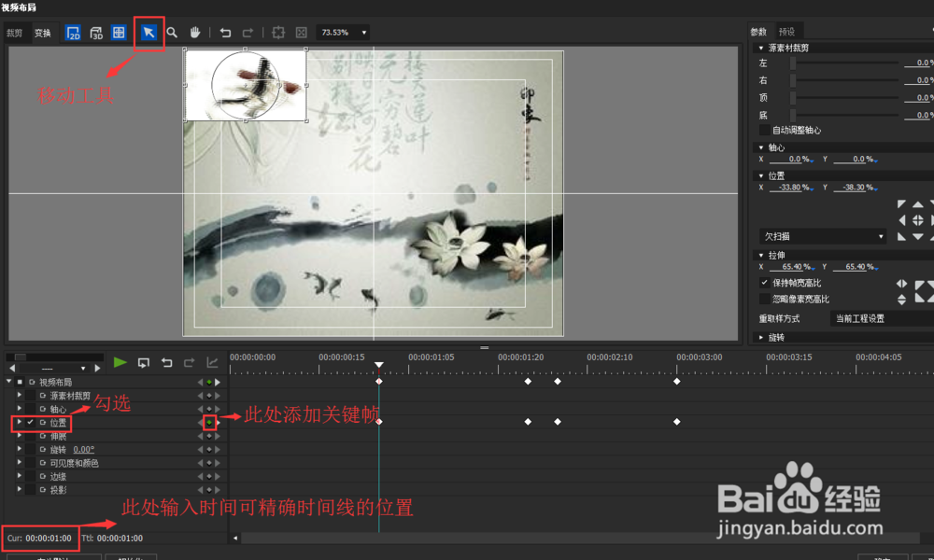The height and width of the screenshot is (560, 934).
Task: Enable 忽略像素宽高比 checkbox
Action: (x=764, y=299)
